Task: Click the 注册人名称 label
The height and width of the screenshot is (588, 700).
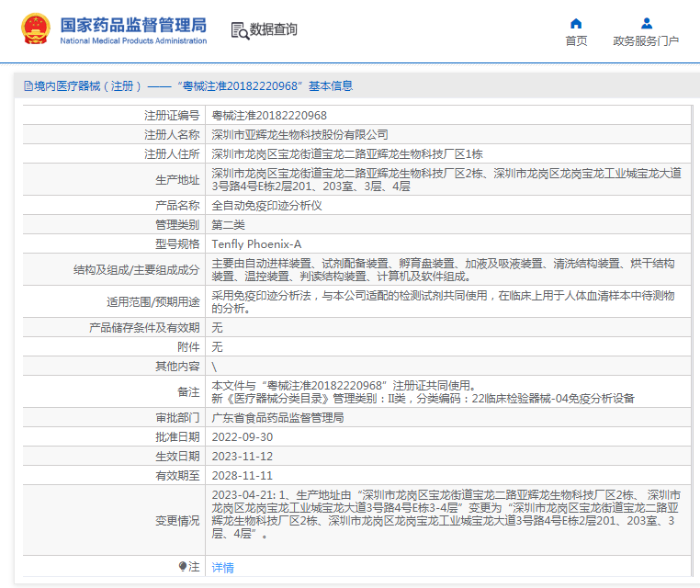Action: click(172, 135)
